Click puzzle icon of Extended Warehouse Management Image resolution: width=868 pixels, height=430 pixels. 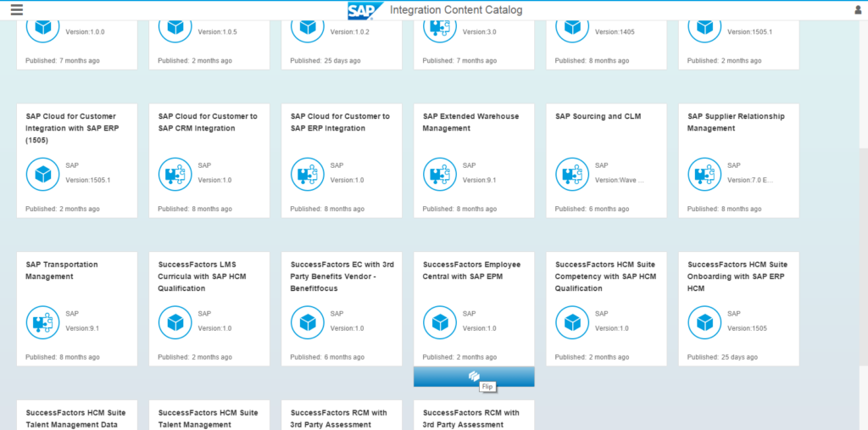tap(440, 174)
